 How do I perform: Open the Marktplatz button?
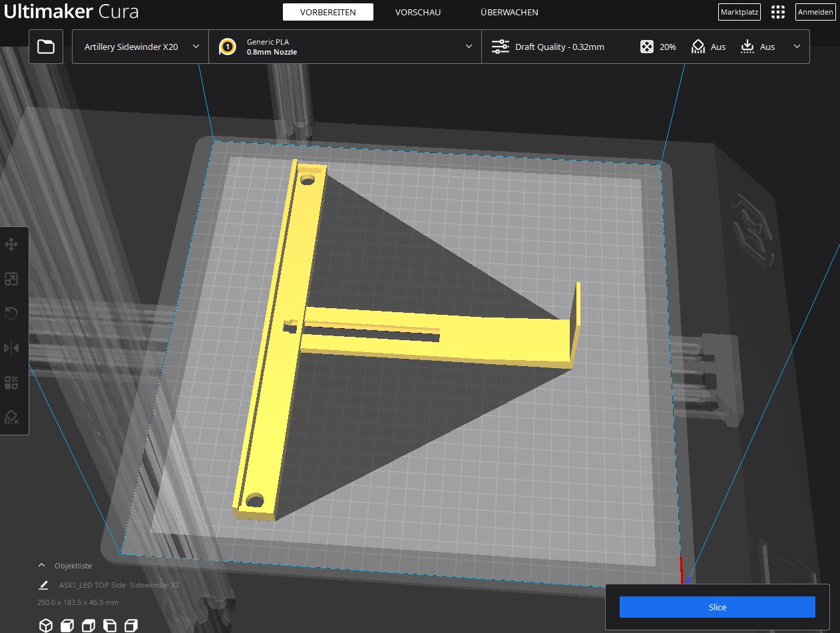[739, 12]
